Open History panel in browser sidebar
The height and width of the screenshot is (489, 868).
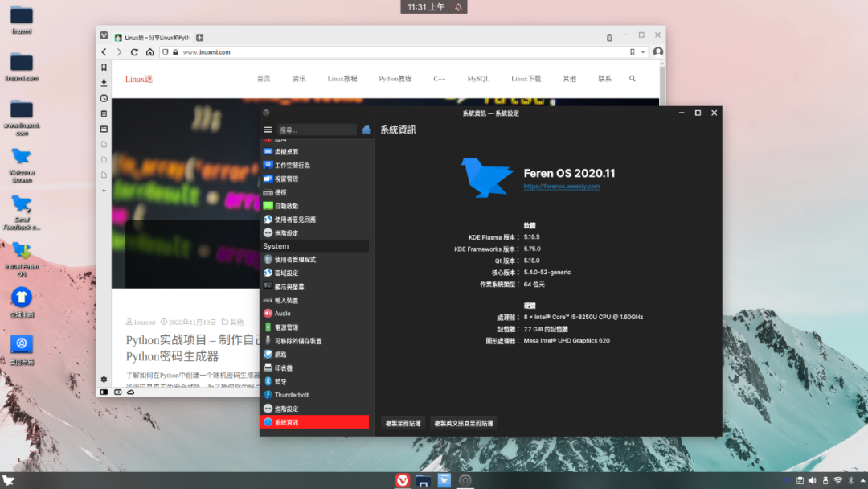point(104,98)
